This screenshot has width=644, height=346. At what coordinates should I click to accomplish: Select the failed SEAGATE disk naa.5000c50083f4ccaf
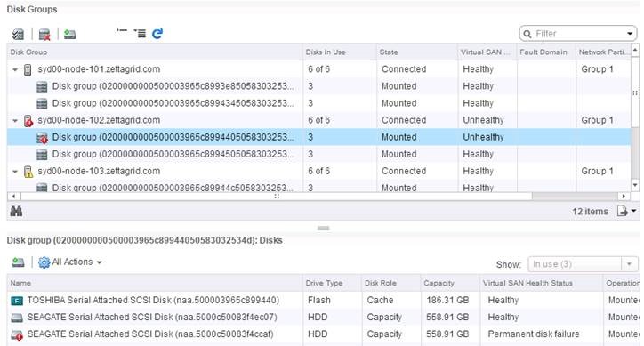click(323, 334)
